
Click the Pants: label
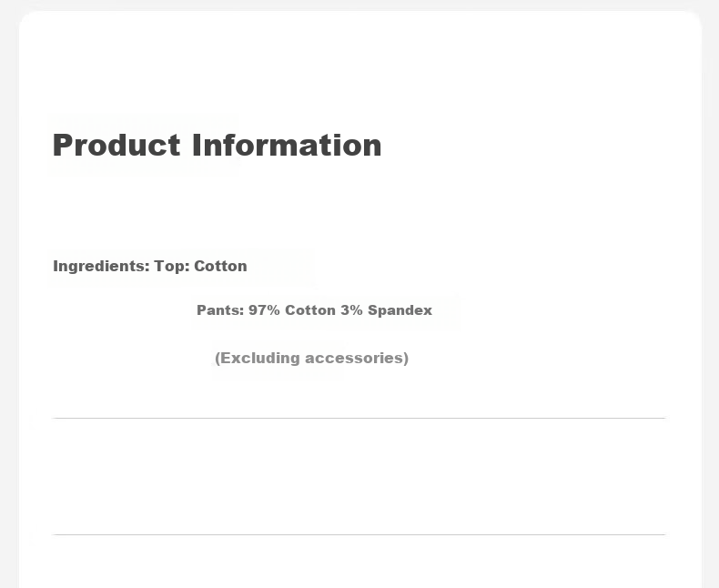pos(220,310)
